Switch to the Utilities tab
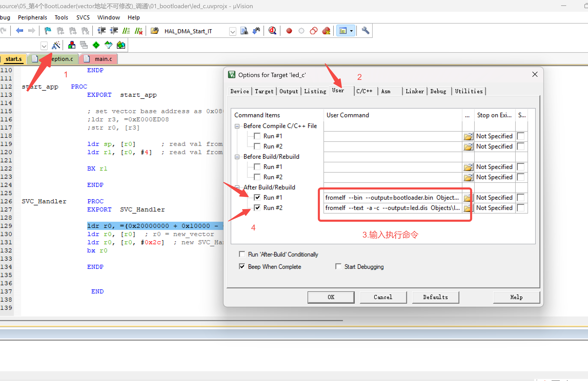This screenshot has height=381, width=588. pyautogui.click(x=469, y=91)
